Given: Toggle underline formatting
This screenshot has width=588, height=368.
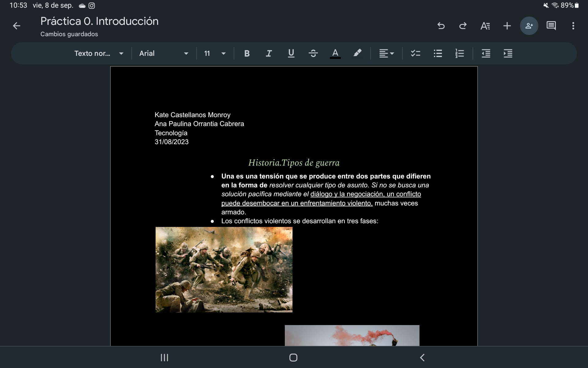Looking at the screenshot, I should click(291, 53).
